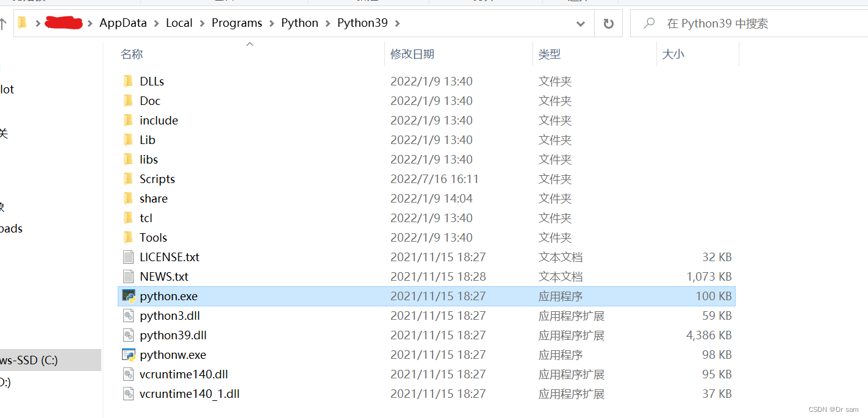Go up one level with up arrow

3,23
